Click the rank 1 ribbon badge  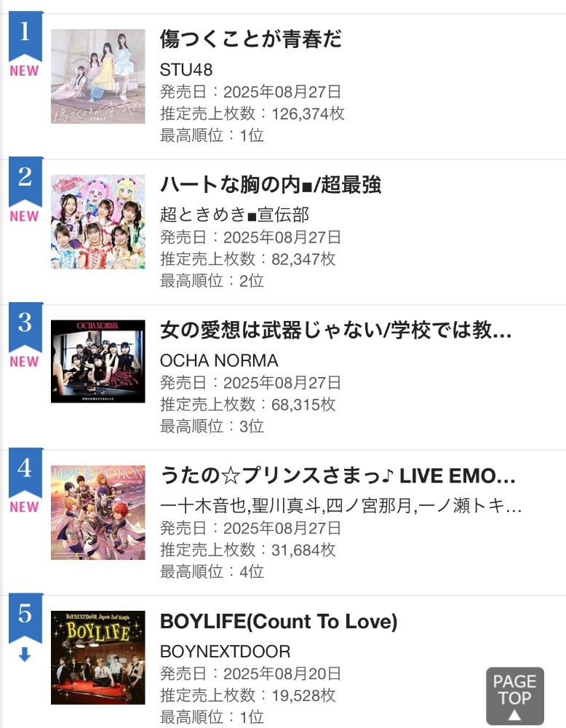click(25, 35)
